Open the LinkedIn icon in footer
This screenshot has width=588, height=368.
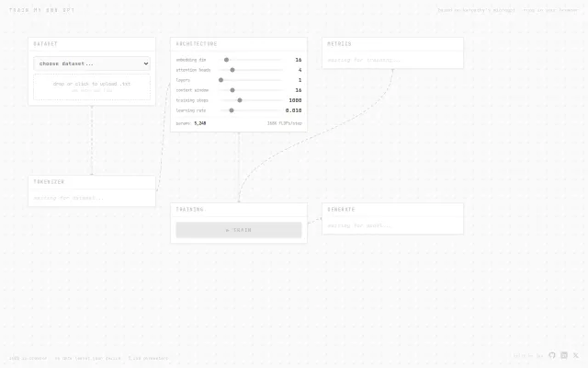point(564,355)
